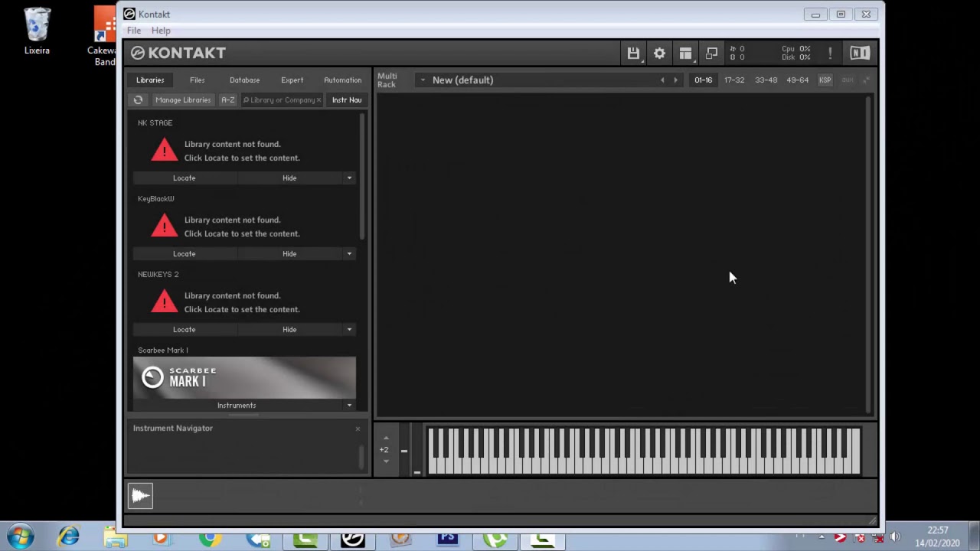Image resolution: width=980 pixels, height=551 pixels.
Task: Launch Internet Explorer from taskbar
Action: [x=69, y=537]
